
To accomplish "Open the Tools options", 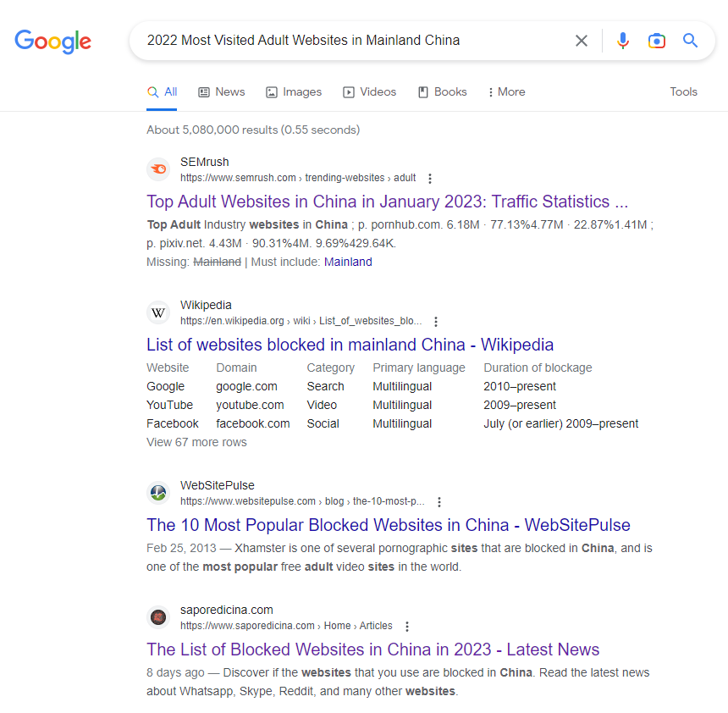I will pos(683,92).
